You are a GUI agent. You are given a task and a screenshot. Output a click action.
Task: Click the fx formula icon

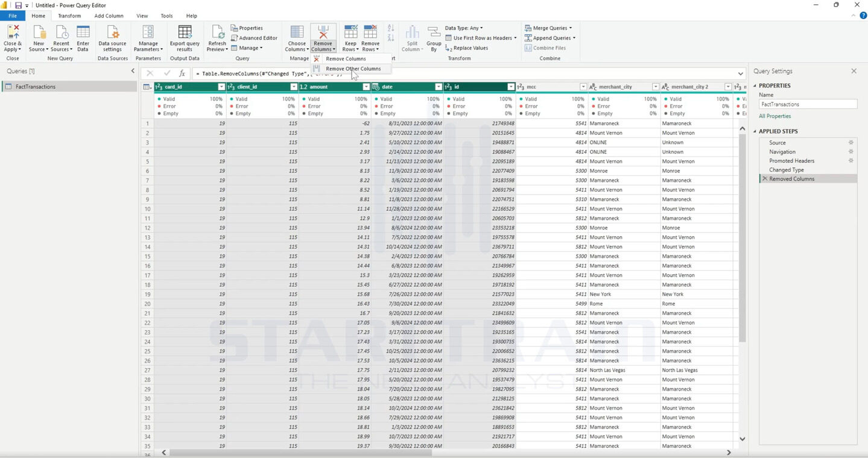click(x=182, y=74)
